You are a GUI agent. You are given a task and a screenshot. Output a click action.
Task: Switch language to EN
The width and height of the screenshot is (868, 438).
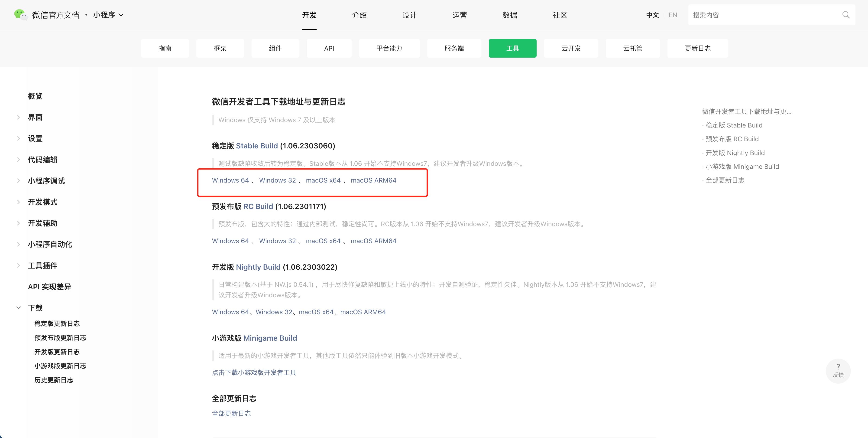673,15
